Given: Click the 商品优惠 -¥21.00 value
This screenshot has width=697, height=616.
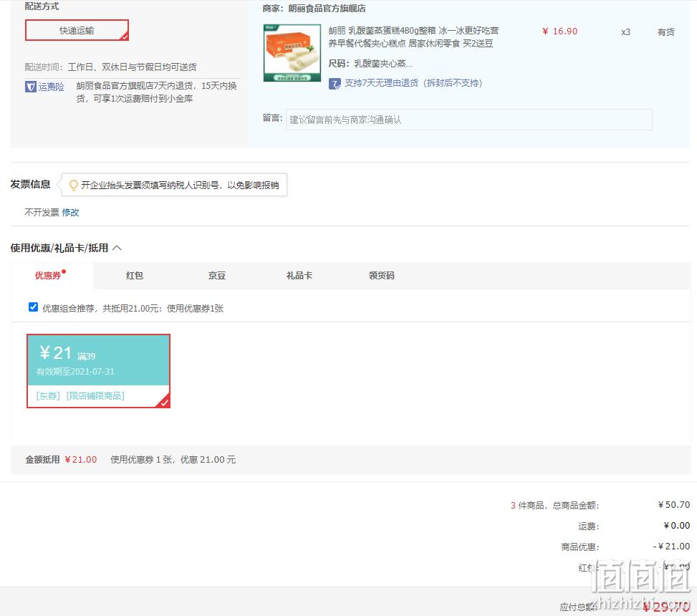Looking at the screenshot, I should (x=671, y=547).
